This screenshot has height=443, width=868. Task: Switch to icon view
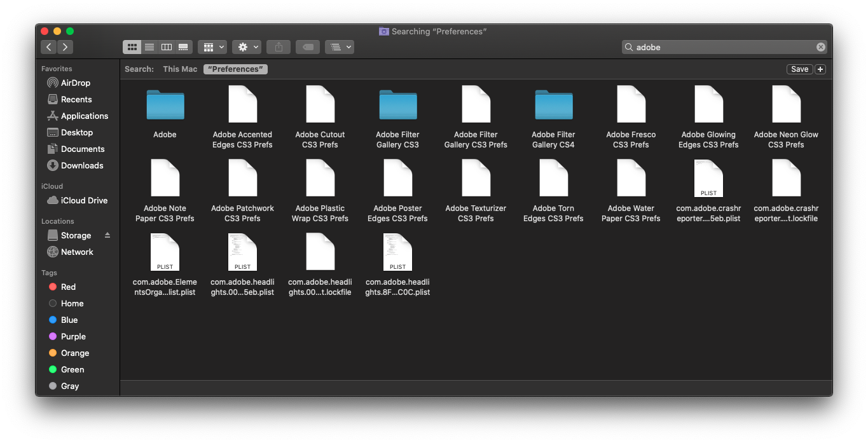pos(132,47)
